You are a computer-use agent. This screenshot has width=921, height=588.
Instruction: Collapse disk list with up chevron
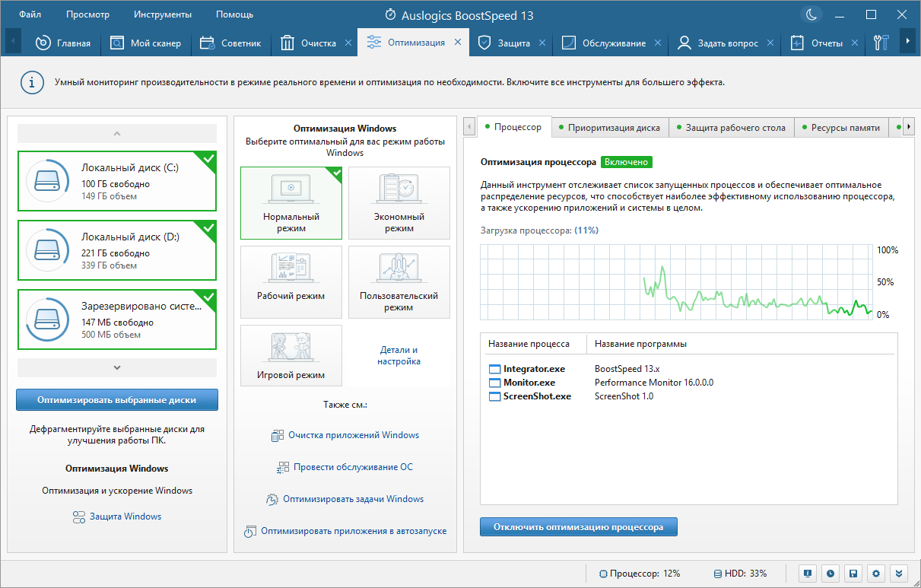[117, 134]
